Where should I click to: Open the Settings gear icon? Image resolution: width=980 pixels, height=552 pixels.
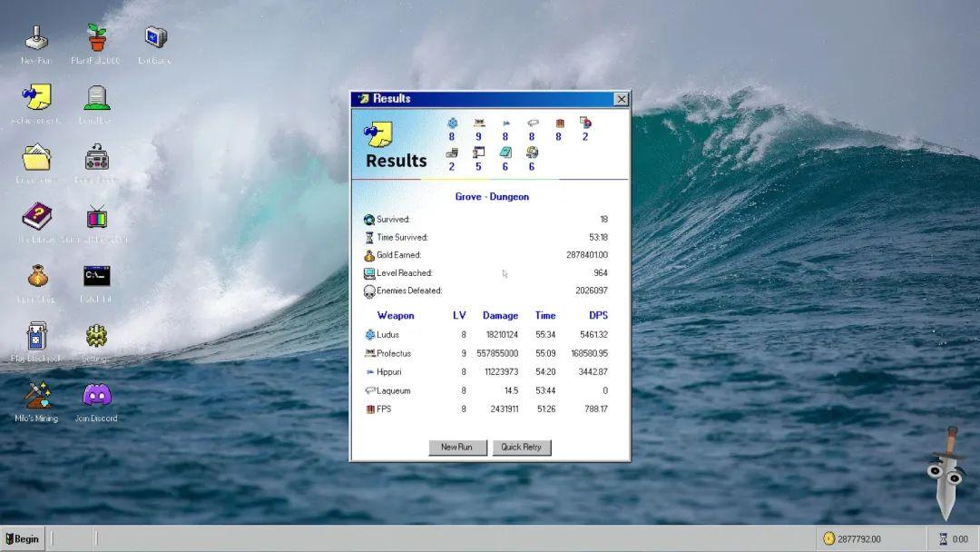[96, 337]
